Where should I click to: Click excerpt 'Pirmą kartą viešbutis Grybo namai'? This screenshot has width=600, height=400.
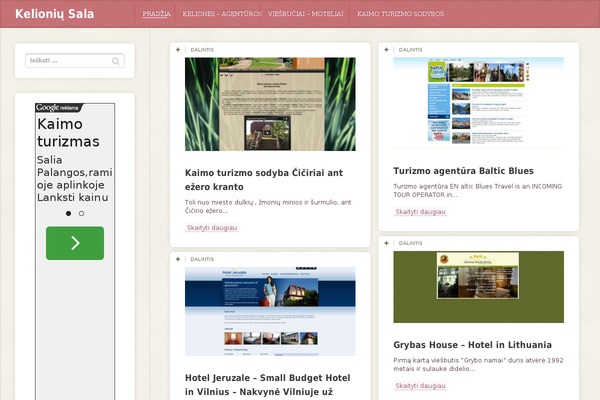[478, 364]
